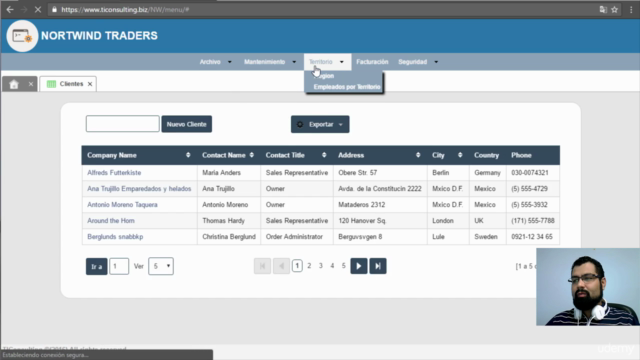This screenshot has height=360, width=640.
Task: Select page 1 in pagination
Action: tap(297, 266)
